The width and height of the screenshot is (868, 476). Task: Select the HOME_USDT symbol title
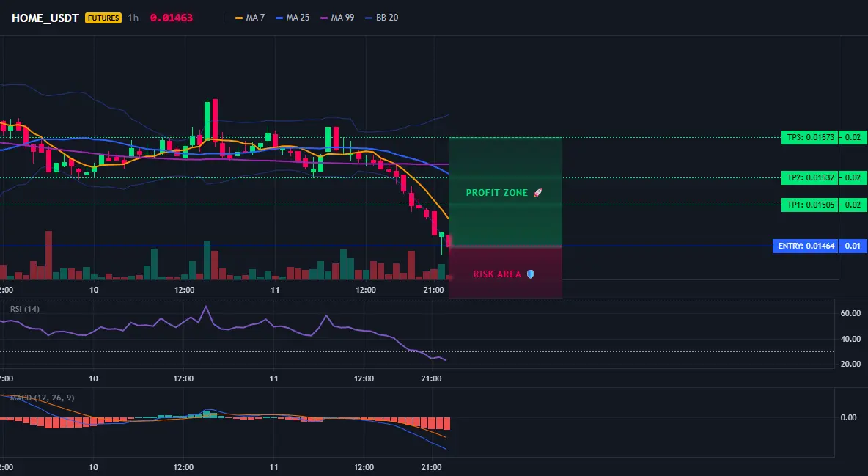(x=45, y=18)
